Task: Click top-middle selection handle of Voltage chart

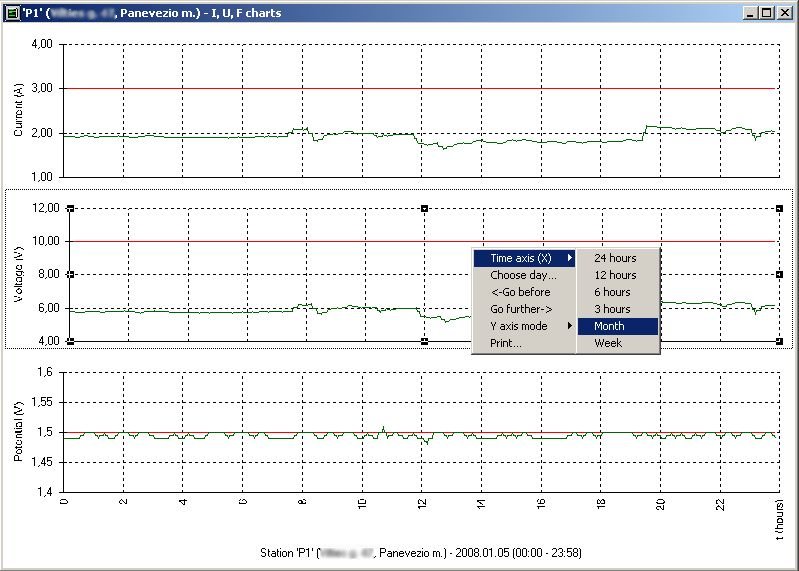Action: point(424,208)
